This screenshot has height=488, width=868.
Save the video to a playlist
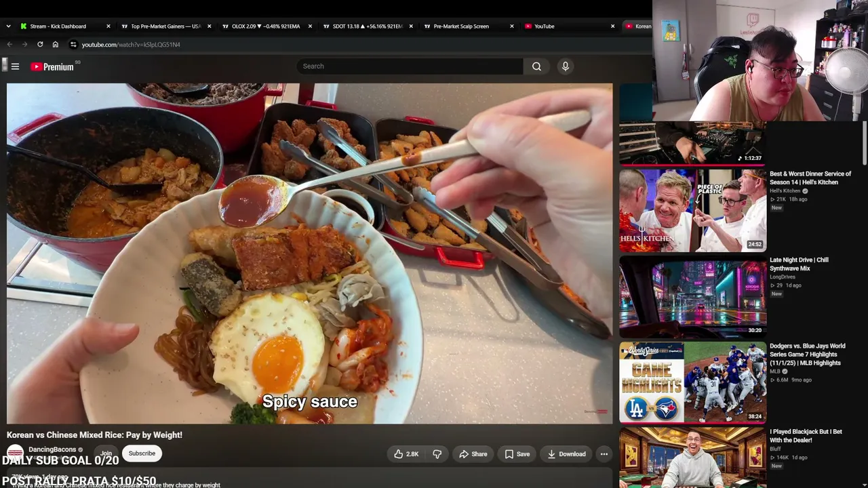pos(517,454)
